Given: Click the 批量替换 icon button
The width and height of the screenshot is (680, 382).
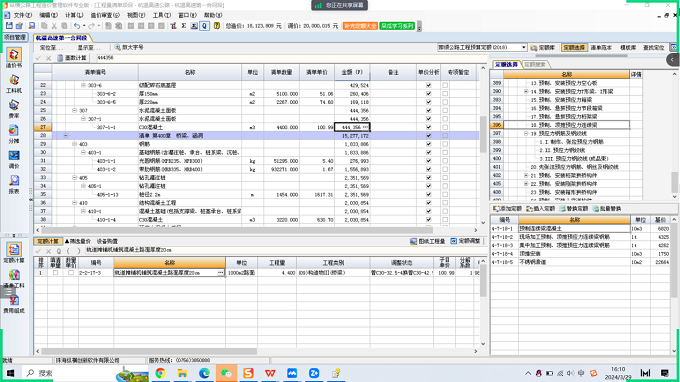Looking at the screenshot, I should click(x=607, y=209).
